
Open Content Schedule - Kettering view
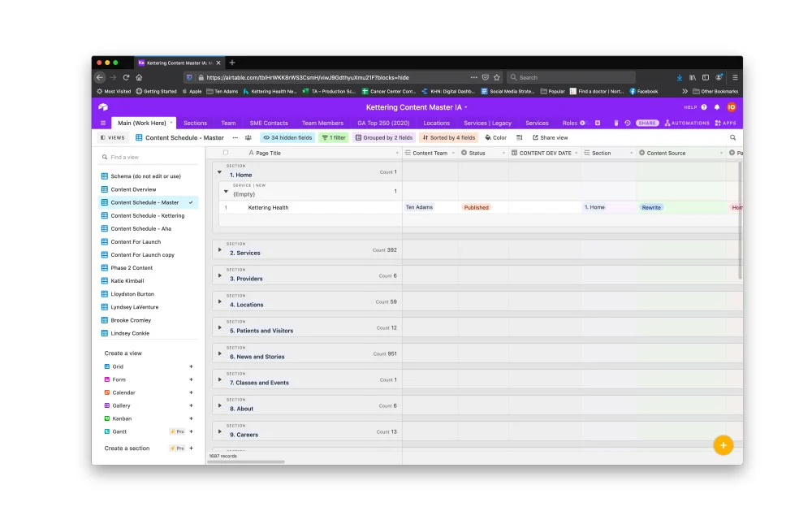(x=148, y=215)
